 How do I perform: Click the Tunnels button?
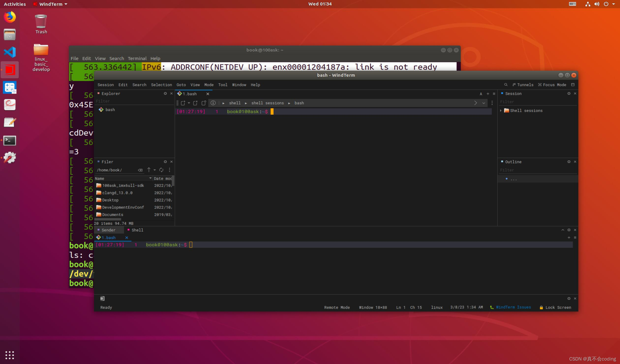pos(523,84)
